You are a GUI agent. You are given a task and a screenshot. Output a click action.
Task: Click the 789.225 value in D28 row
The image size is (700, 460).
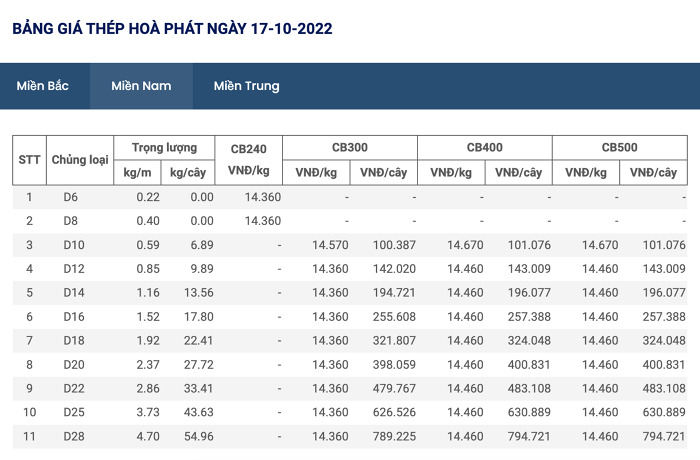394,436
